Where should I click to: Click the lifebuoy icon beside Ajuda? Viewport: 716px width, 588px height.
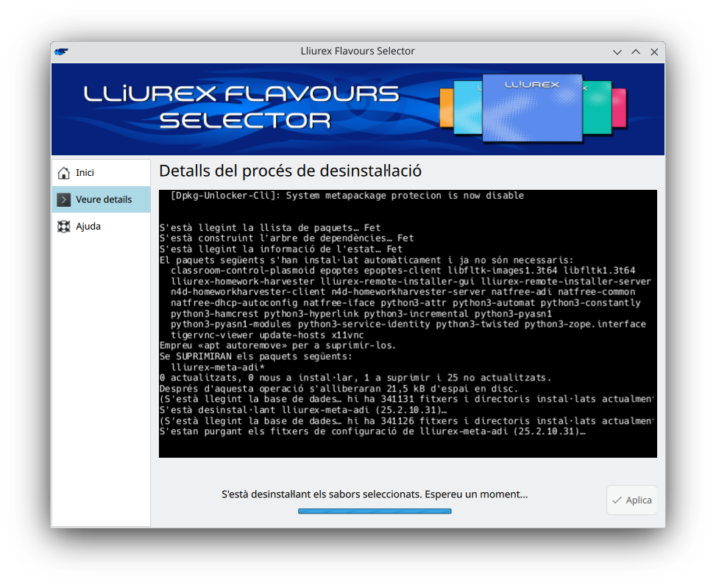click(x=64, y=227)
